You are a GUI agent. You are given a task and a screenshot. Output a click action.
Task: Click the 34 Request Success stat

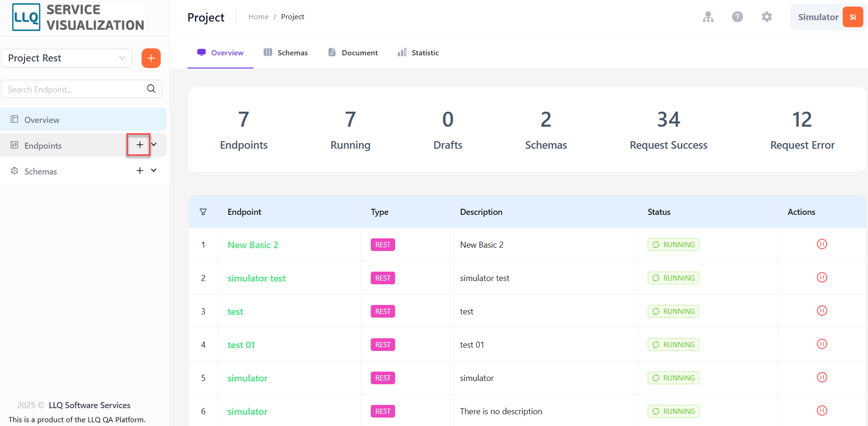point(668,130)
